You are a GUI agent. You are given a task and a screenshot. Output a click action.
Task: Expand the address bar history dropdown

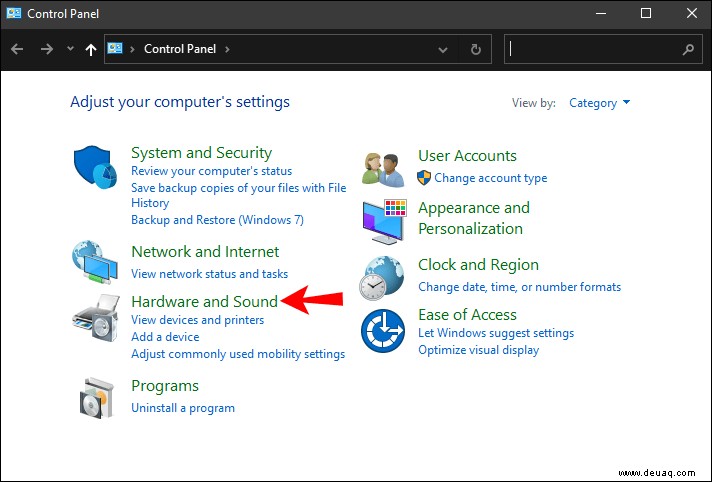coord(443,50)
